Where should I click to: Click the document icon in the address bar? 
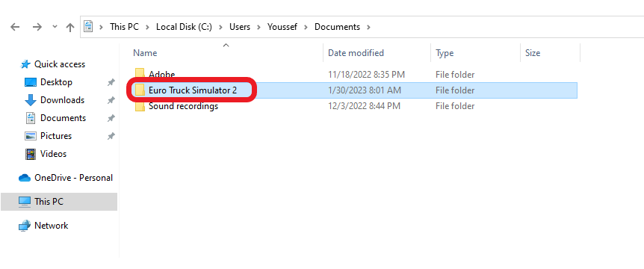click(88, 27)
